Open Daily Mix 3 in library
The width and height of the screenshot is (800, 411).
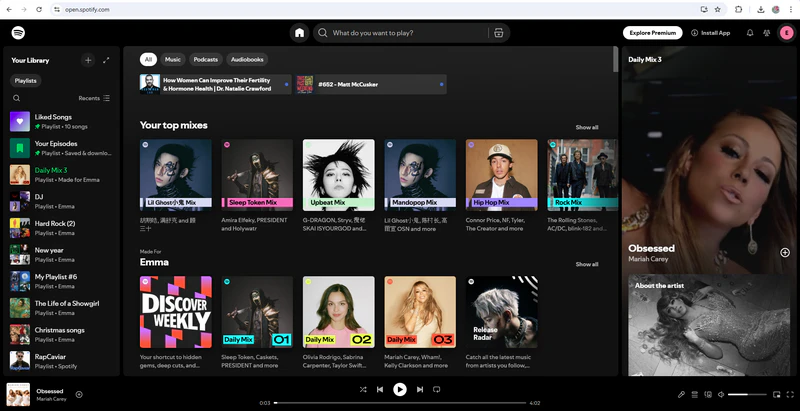(62, 175)
